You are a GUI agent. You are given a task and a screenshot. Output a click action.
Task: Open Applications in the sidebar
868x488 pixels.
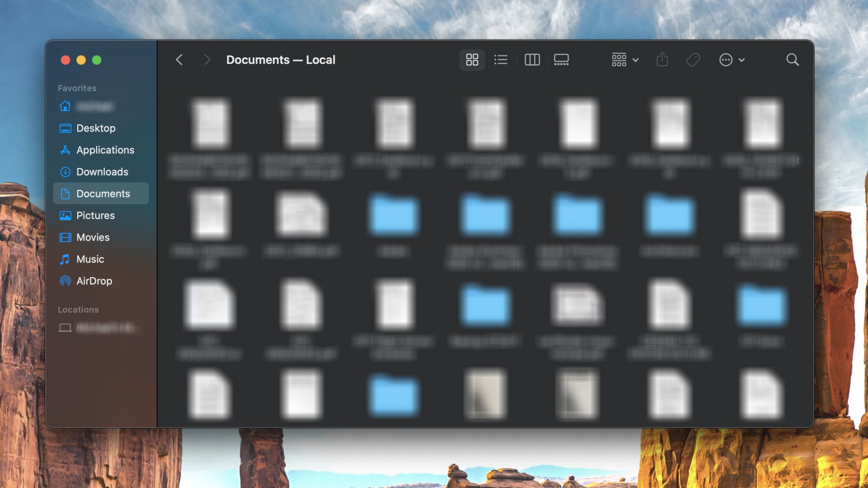click(105, 150)
